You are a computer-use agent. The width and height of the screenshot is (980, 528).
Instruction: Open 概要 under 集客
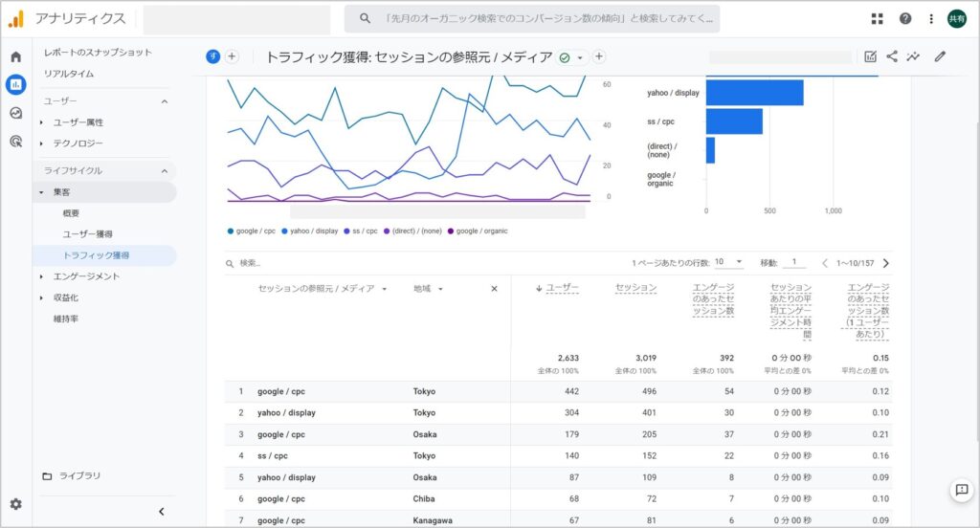(x=71, y=213)
